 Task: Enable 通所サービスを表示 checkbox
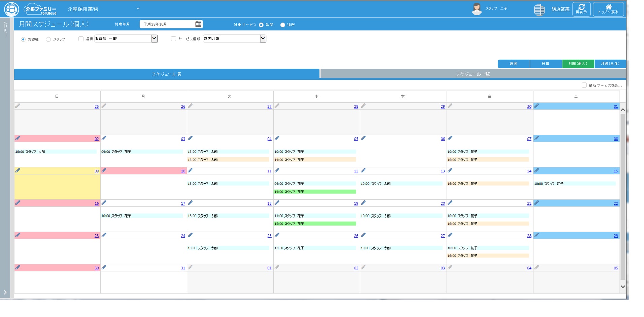[584, 85]
